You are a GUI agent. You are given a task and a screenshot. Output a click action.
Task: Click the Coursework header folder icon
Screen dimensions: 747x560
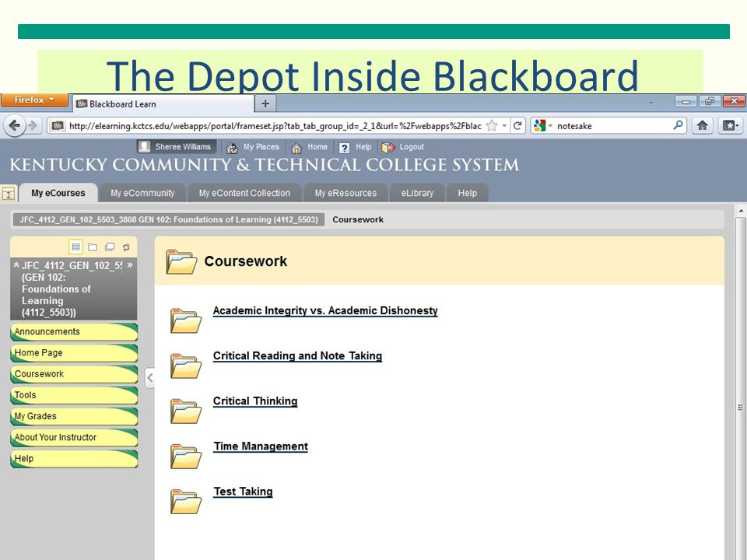coord(181,261)
